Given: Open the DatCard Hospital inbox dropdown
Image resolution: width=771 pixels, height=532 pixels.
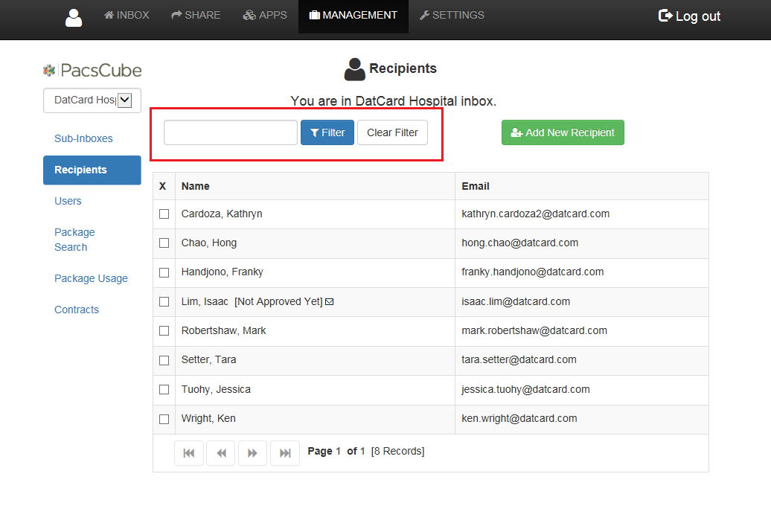Looking at the screenshot, I should pos(92,100).
